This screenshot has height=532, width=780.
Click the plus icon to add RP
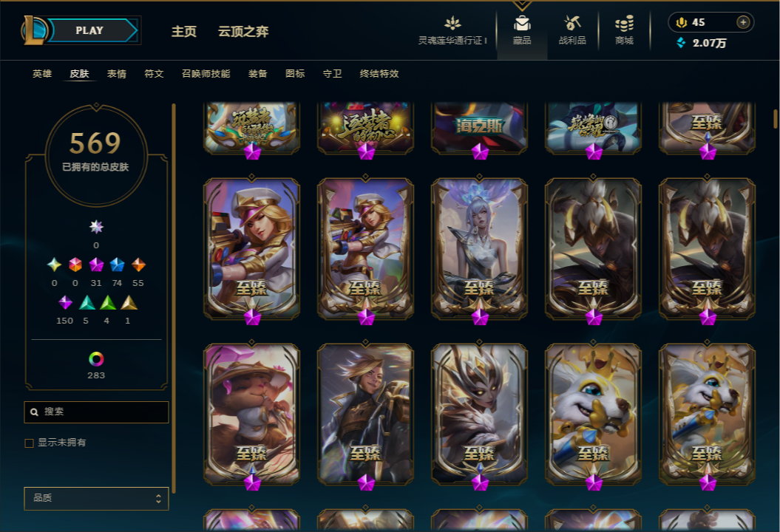[743, 22]
